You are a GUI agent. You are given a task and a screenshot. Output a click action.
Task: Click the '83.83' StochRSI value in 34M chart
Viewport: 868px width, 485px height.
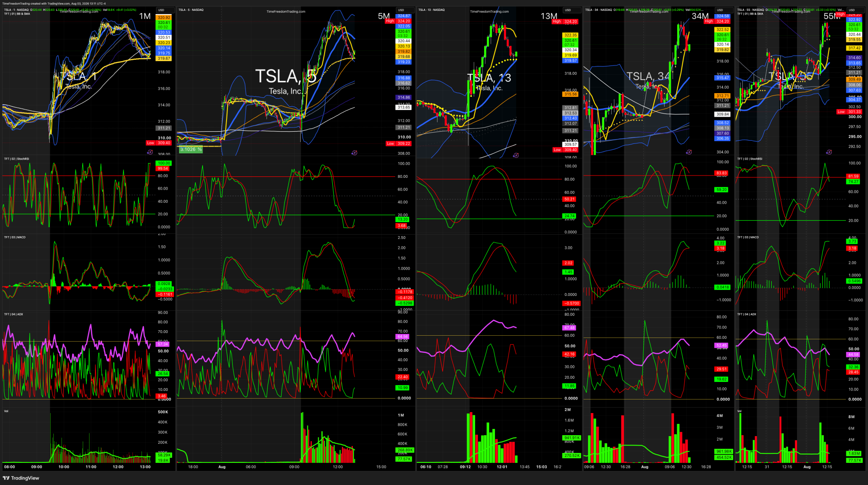click(722, 173)
